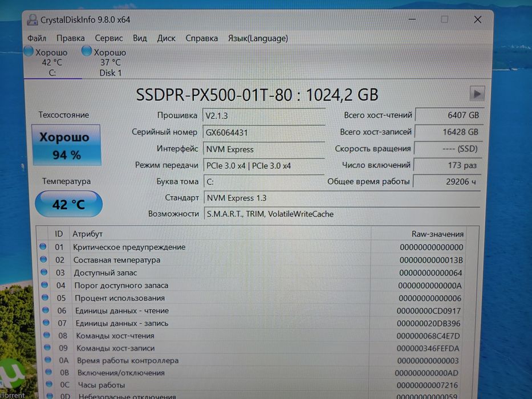This screenshot has width=532, height=399.
Task: Select row 02 Составная температура
Action: coord(251,260)
